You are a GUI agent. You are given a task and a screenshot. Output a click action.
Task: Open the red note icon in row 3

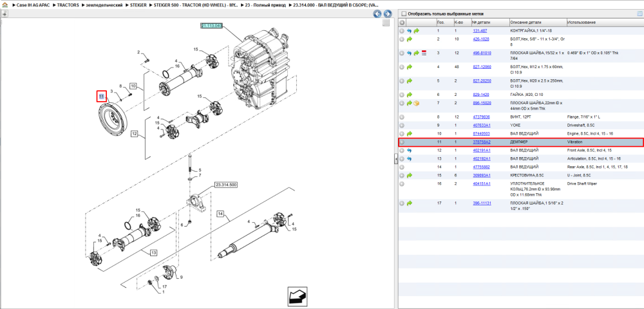click(x=424, y=53)
